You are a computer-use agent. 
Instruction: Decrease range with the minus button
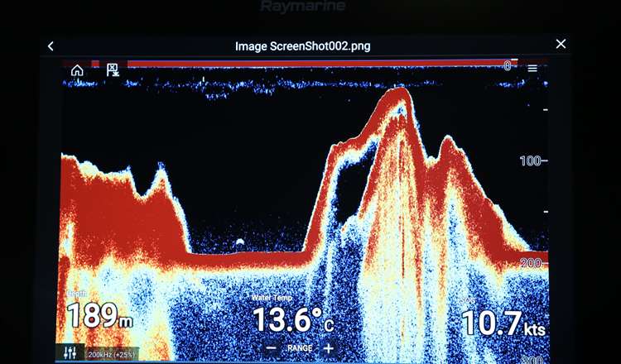pos(271,348)
